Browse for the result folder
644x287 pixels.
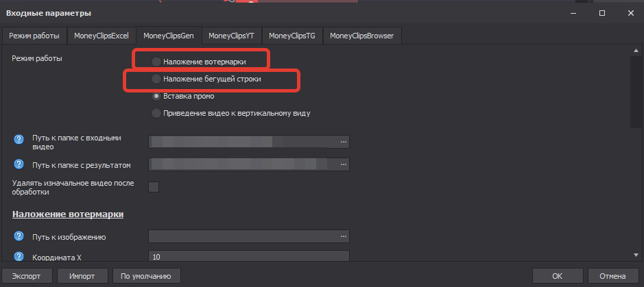[x=344, y=164]
